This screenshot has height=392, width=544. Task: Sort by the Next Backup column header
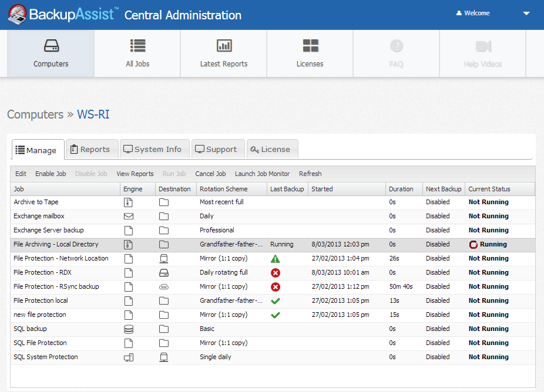pyautogui.click(x=444, y=189)
